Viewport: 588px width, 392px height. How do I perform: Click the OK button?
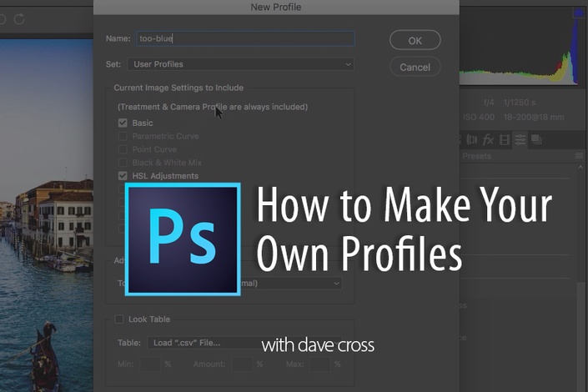(x=415, y=40)
